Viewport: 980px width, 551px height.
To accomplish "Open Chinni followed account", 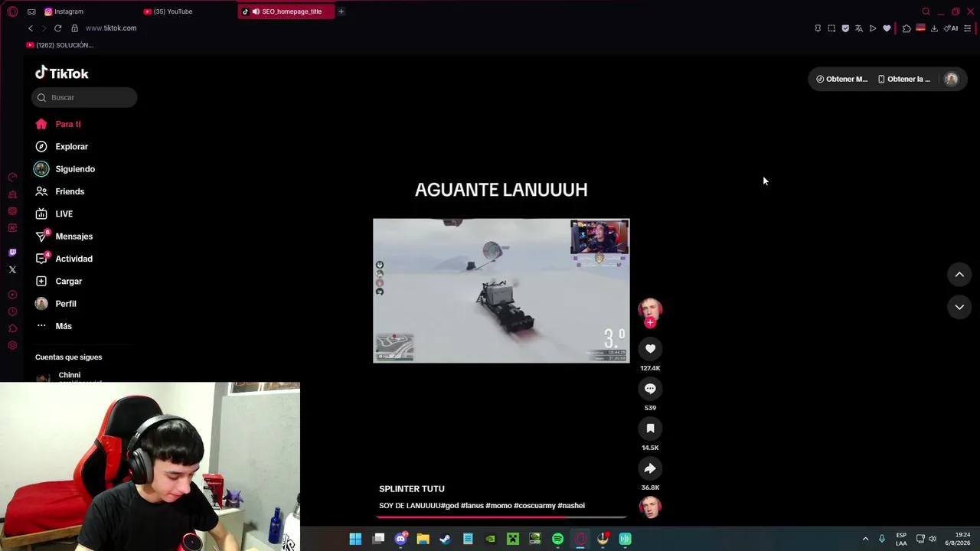I will click(x=69, y=376).
